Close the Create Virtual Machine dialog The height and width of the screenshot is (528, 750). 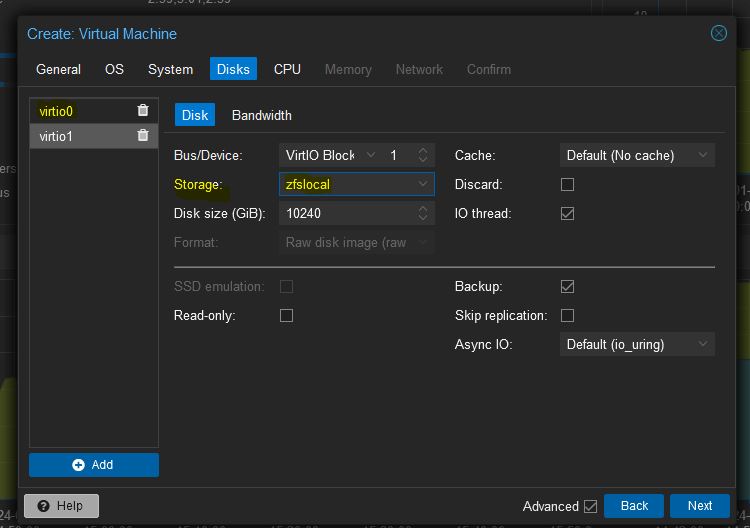tap(718, 33)
